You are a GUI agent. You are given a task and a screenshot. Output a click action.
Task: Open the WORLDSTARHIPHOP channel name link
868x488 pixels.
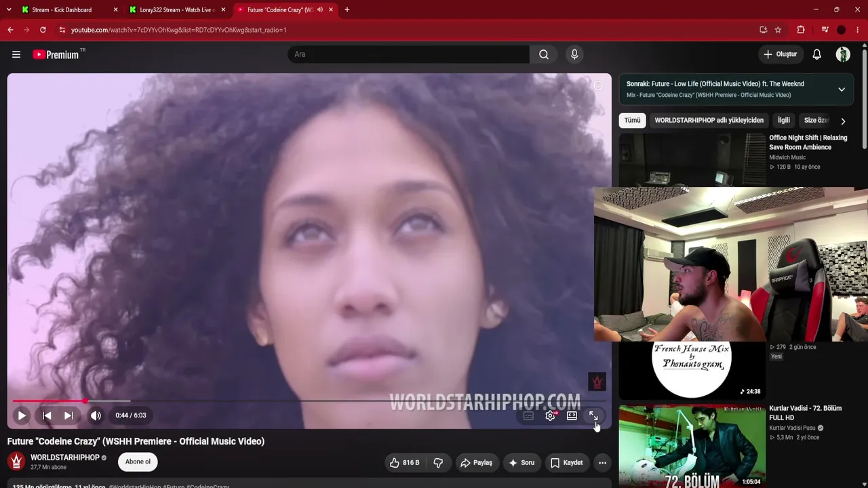click(x=65, y=457)
